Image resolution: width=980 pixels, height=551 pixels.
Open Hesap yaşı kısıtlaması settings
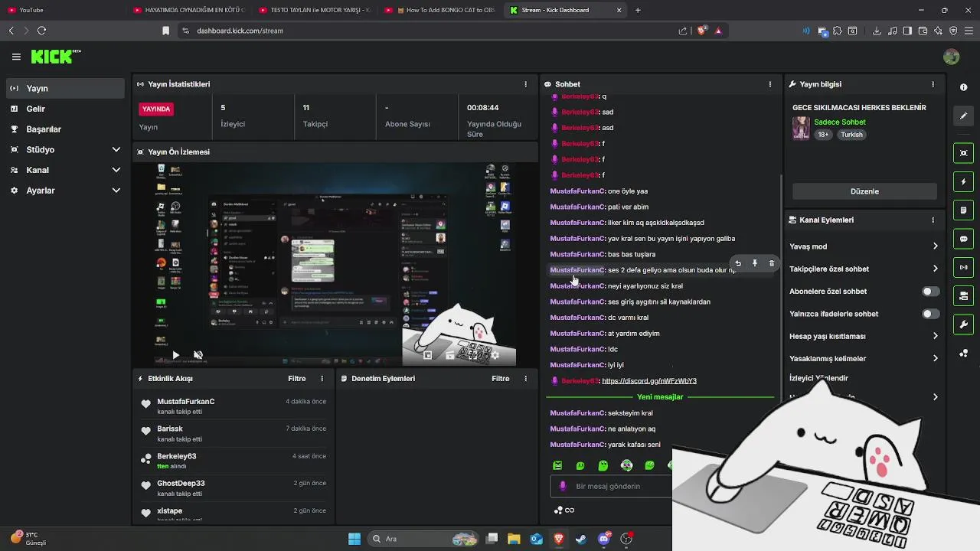[864, 336]
